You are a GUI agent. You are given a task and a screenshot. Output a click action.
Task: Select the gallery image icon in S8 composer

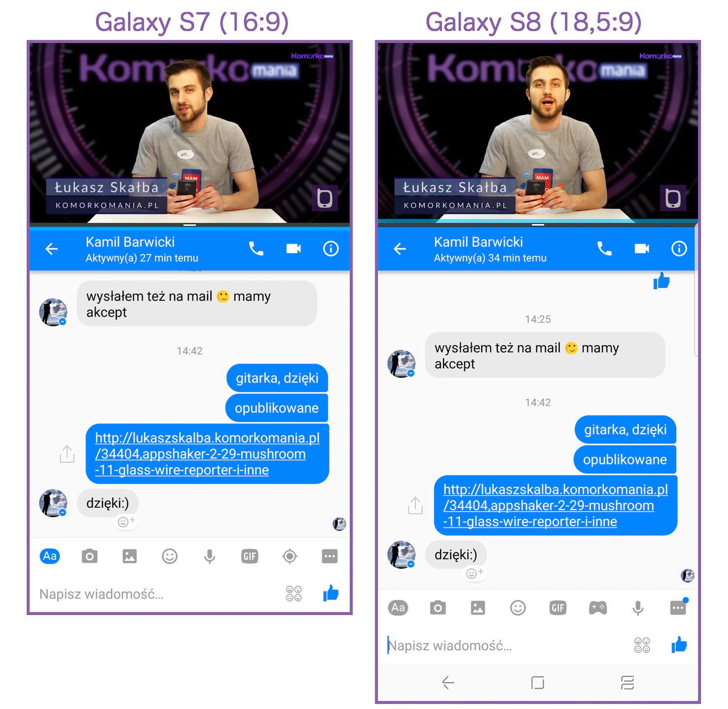[478, 608]
